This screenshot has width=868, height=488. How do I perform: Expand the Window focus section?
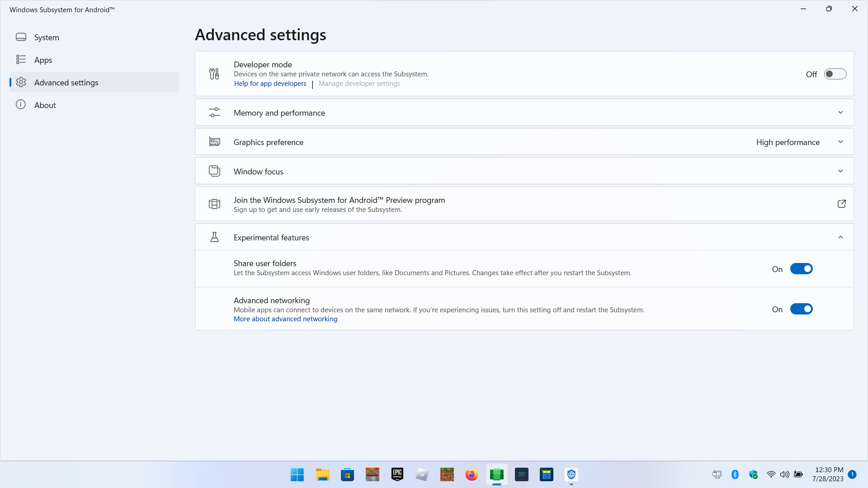click(524, 171)
